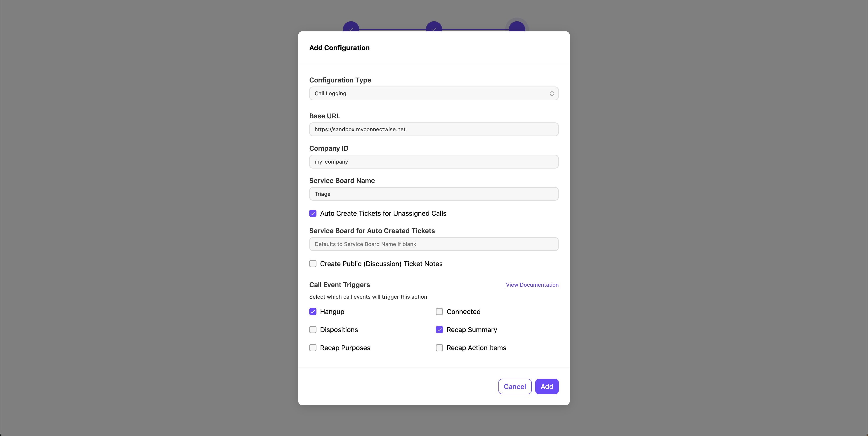Check the Connected trigger

(439, 312)
